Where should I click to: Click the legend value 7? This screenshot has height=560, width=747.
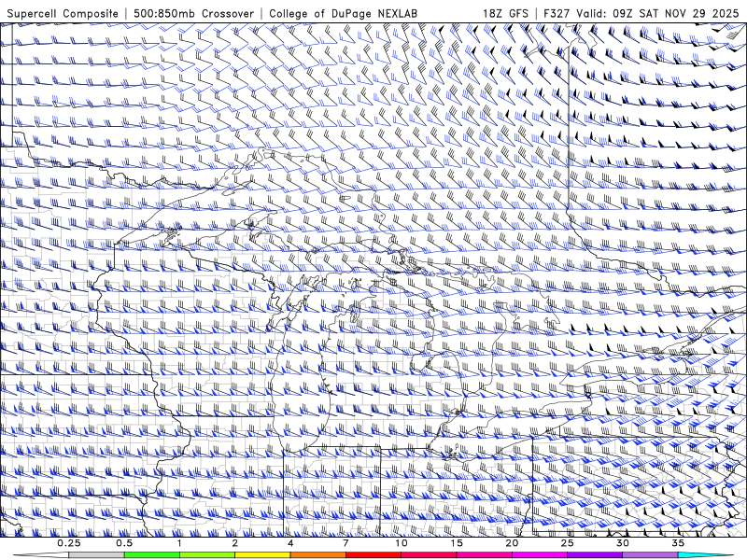click(345, 543)
